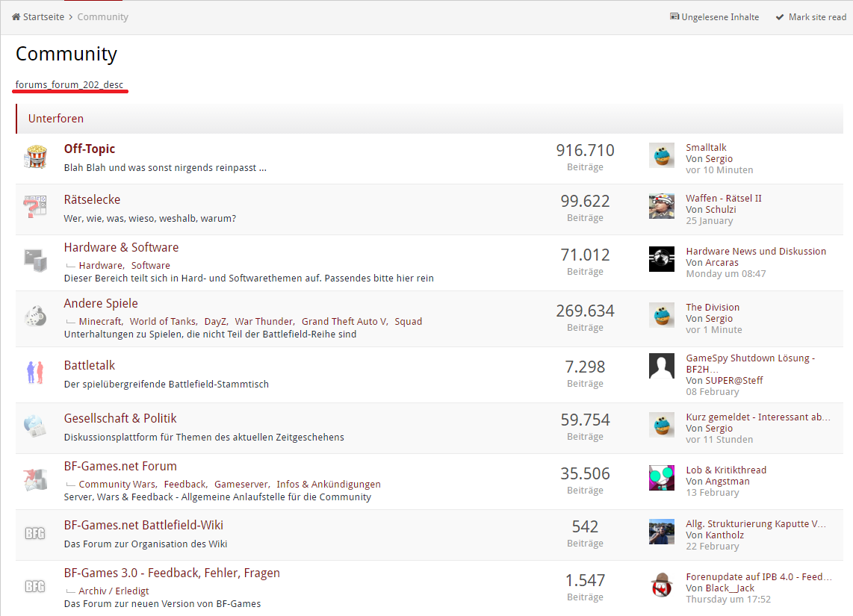
Task: Open the World of Tanks subforum
Action: [163, 322]
